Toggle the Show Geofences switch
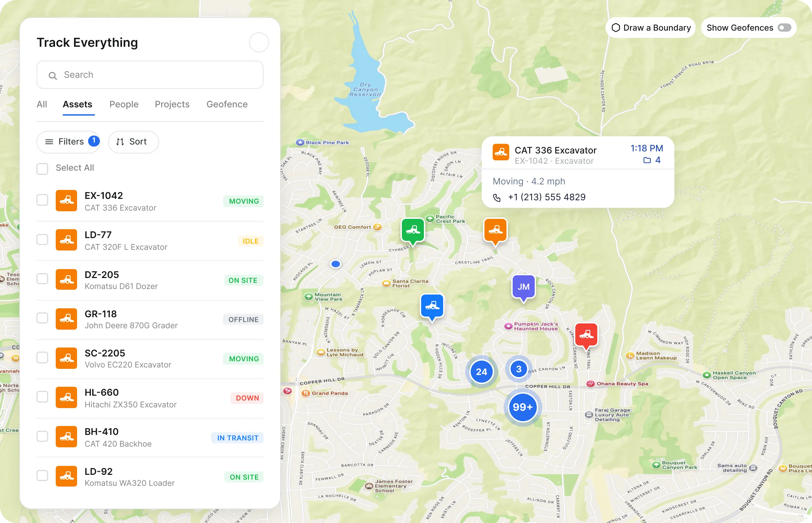 coord(784,28)
